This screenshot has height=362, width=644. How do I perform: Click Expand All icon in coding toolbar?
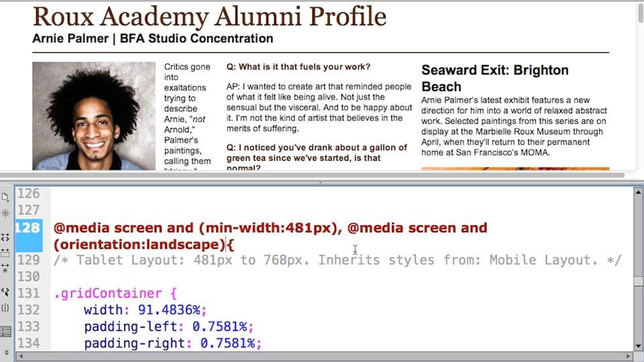pyautogui.click(x=5, y=268)
